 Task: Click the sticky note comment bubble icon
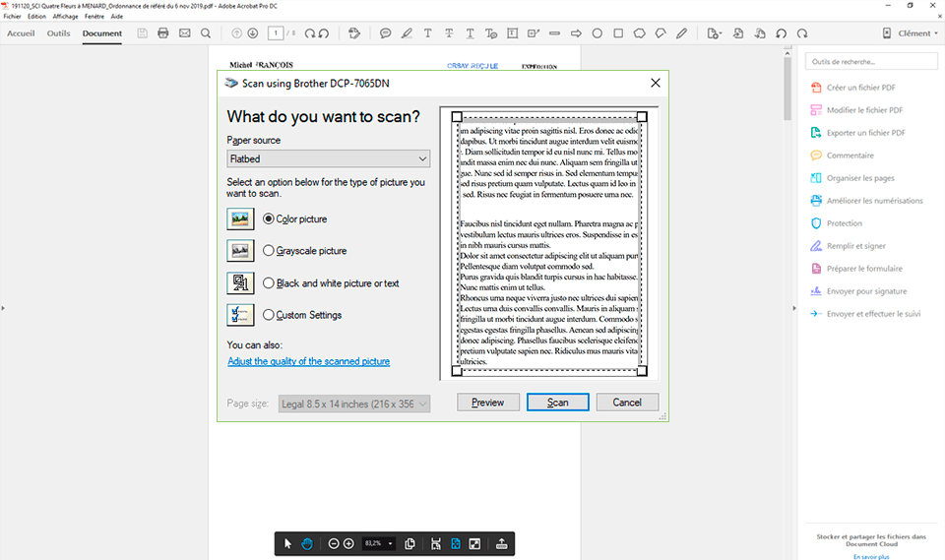(385, 33)
